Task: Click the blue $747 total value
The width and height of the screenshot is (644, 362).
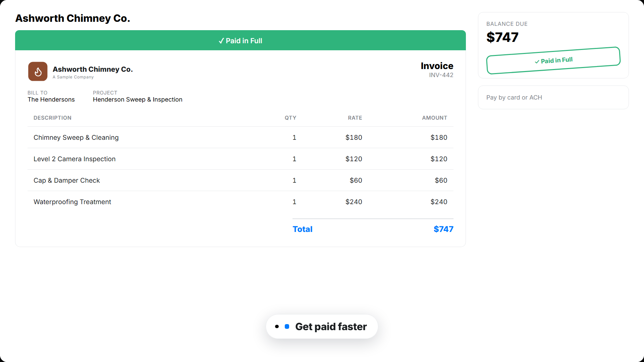Action: [443, 229]
